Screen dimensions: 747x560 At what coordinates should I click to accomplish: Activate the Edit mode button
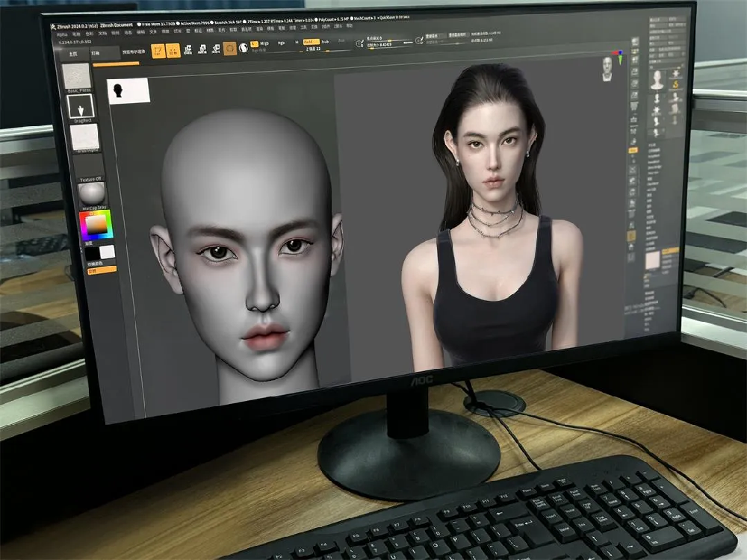pos(158,50)
